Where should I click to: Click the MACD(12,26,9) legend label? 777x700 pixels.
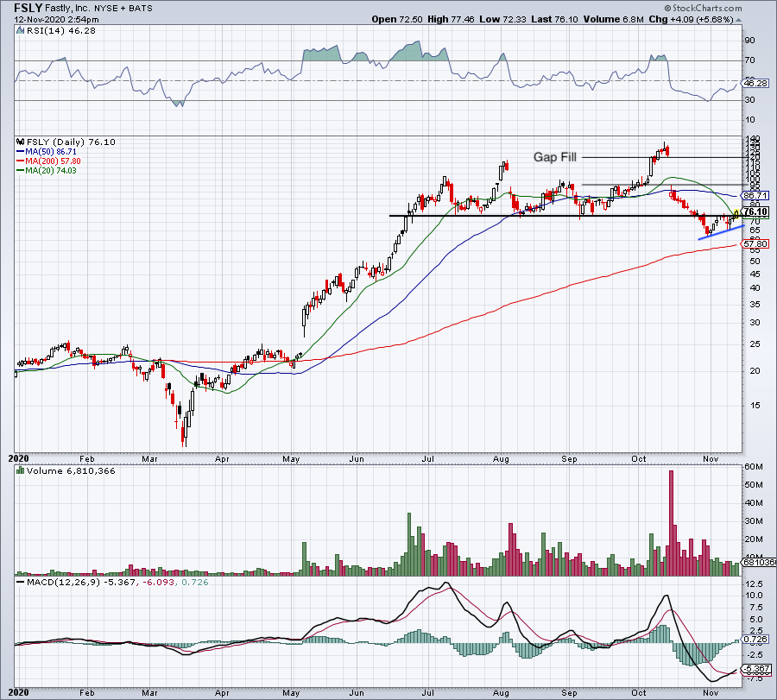(x=63, y=582)
